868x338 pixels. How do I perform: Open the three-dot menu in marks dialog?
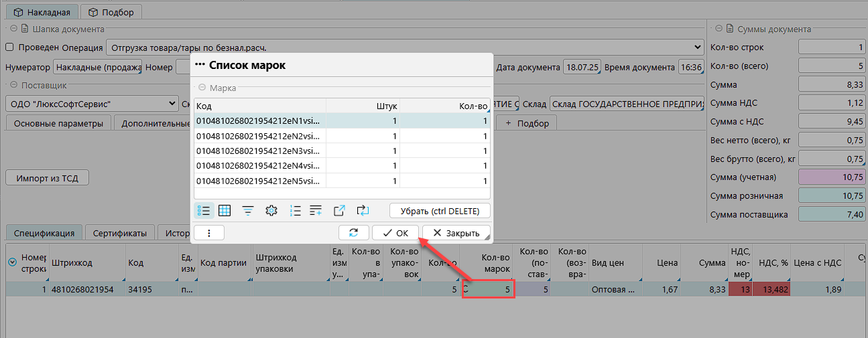point(209,233)
